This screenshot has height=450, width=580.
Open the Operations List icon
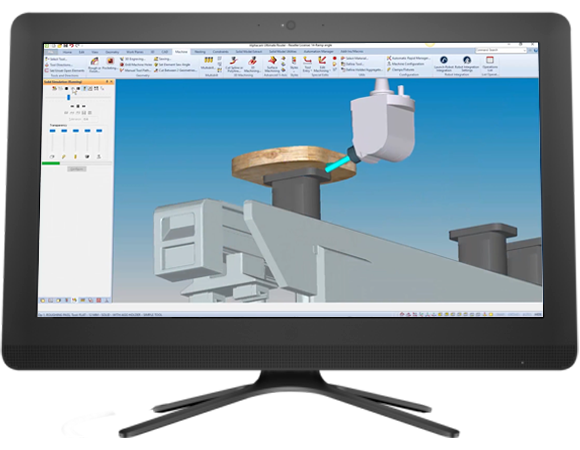click(490, 63)
